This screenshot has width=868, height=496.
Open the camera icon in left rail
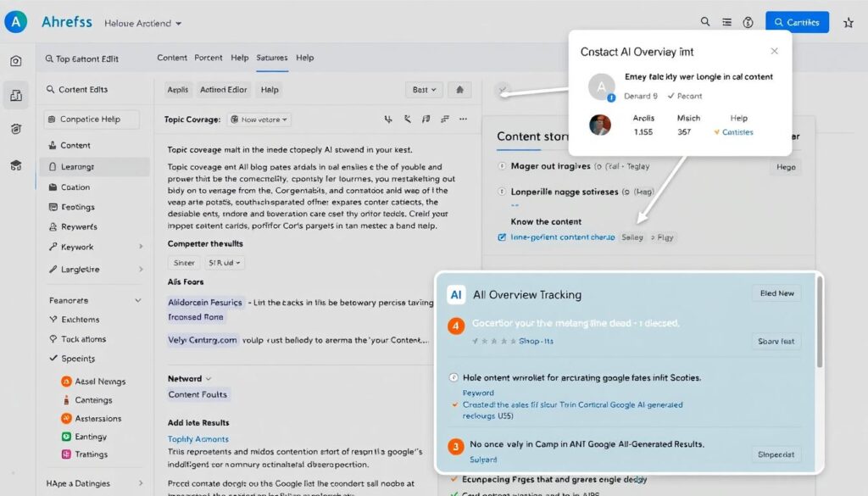point(16,61)
